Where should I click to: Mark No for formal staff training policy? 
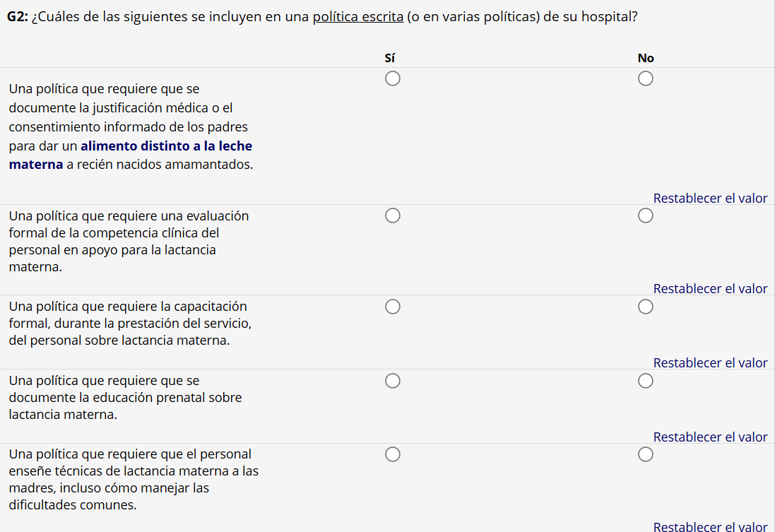(646, 307)
